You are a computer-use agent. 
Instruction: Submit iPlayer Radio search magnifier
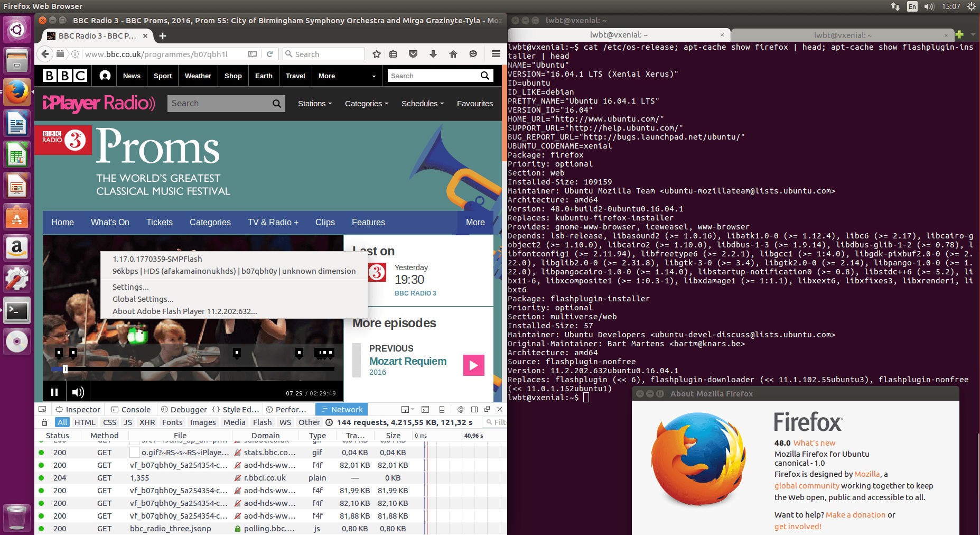[x=276, y=104]
